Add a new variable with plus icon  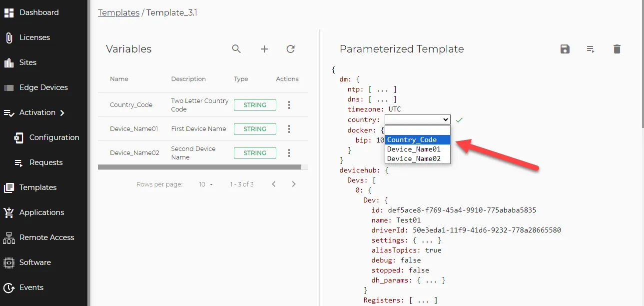[265, 49]
